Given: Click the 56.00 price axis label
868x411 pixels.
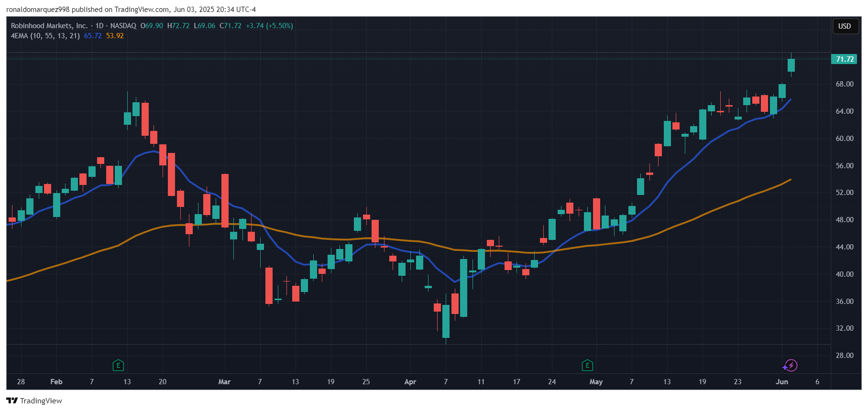Looking at the screenshot, I should point(845,166).
